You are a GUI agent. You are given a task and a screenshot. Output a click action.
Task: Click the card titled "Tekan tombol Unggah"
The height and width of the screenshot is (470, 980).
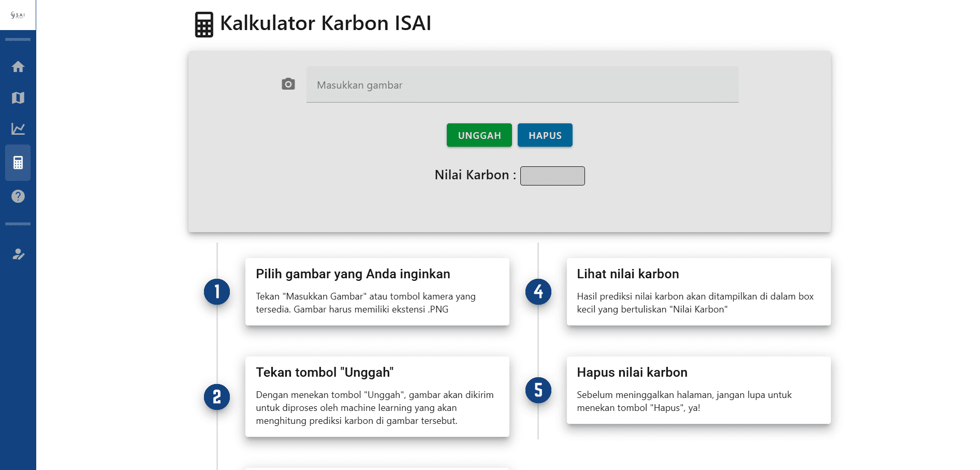pyautogui.click(x=377, y=396)
